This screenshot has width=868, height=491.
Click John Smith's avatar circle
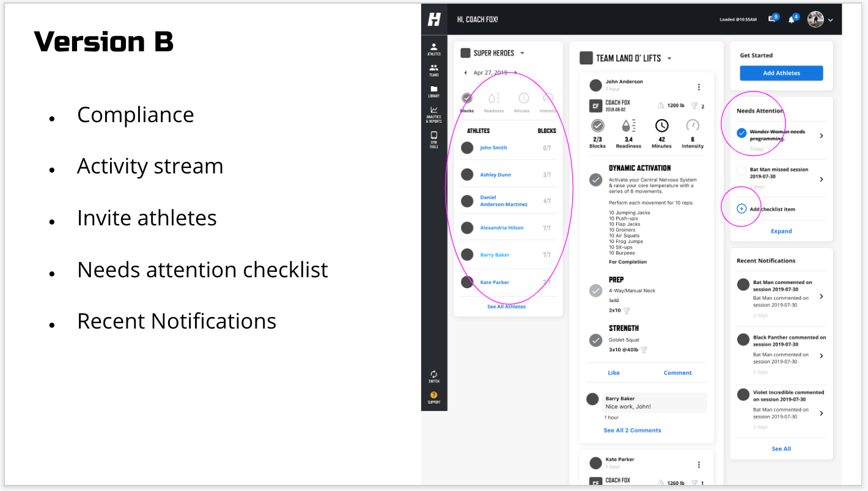click(467, 148)
